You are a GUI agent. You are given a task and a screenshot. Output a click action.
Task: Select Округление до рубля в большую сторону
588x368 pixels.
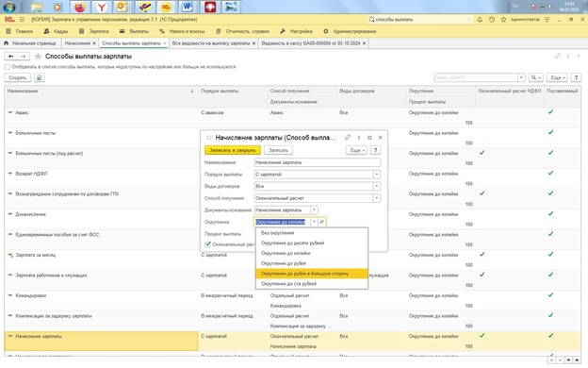312,274
